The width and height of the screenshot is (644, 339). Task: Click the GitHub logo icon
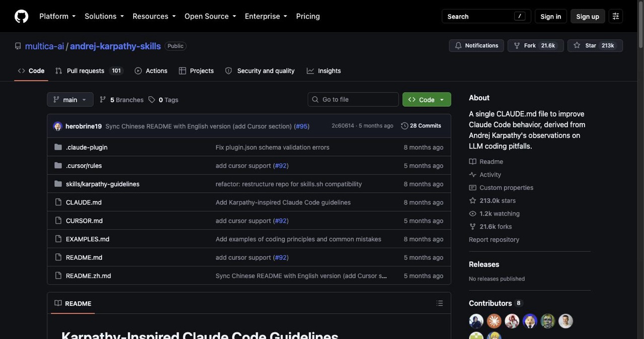pos(21,16)
